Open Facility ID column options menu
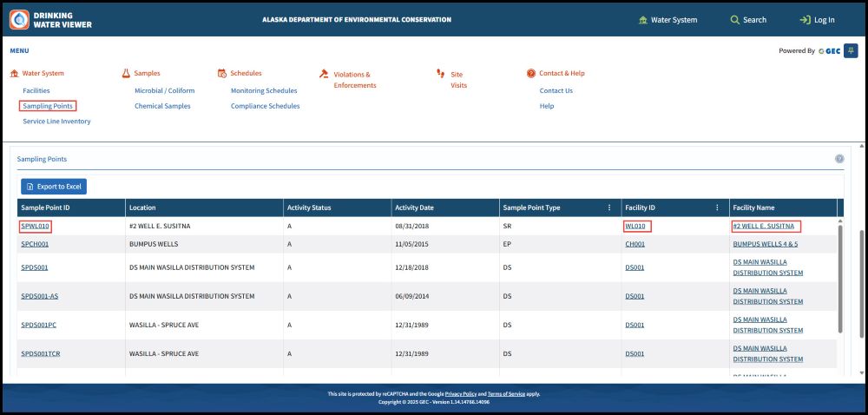 coord(717,207)
